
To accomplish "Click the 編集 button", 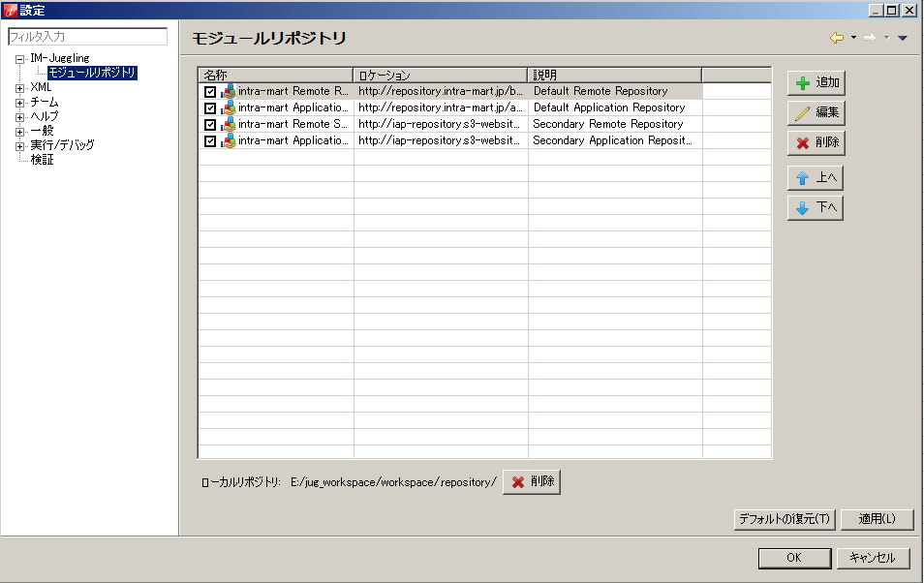I will pos(816,113).
